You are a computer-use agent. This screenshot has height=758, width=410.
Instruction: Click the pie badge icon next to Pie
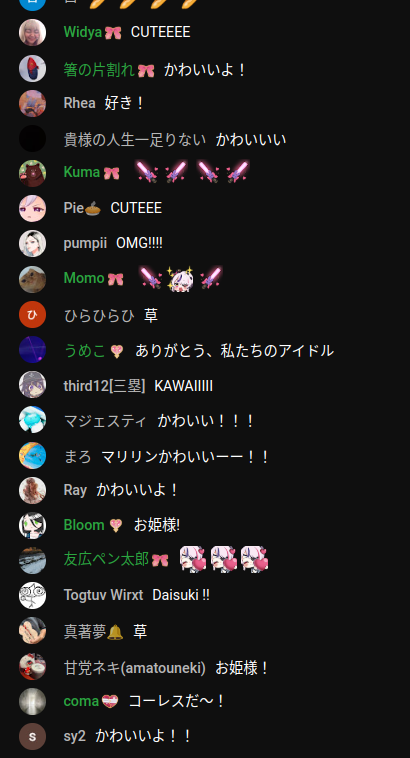click(92, 209)
